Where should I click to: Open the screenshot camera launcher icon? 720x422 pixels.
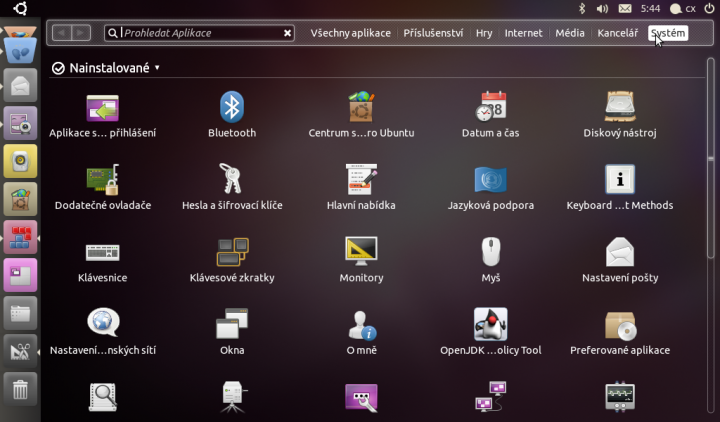[x=20, y=123]
